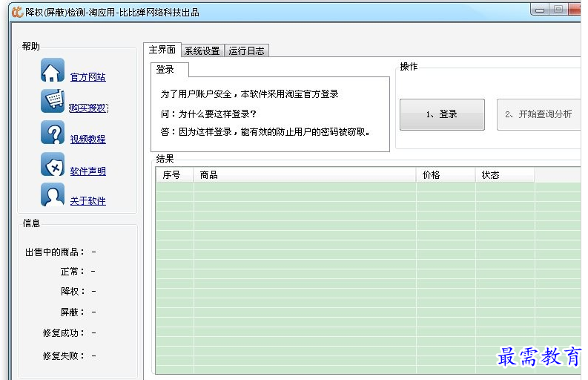The width and height of the screenshot is (588, 380).
Task: Switch to the 系统设置 tab
Action: [x=202, y=50]
